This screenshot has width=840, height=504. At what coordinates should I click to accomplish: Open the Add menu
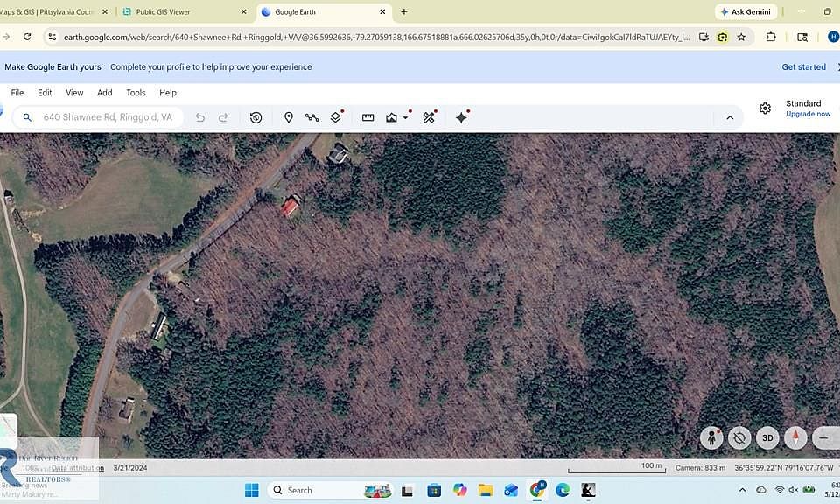pyautogui.click(x=105, y=93)
